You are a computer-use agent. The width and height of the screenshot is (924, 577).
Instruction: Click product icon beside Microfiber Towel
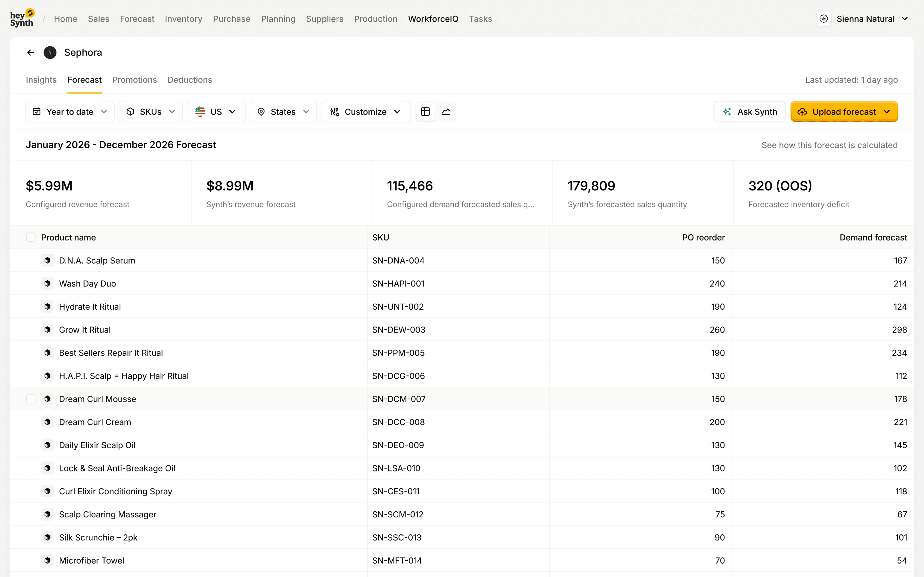[x=47, y=560]
